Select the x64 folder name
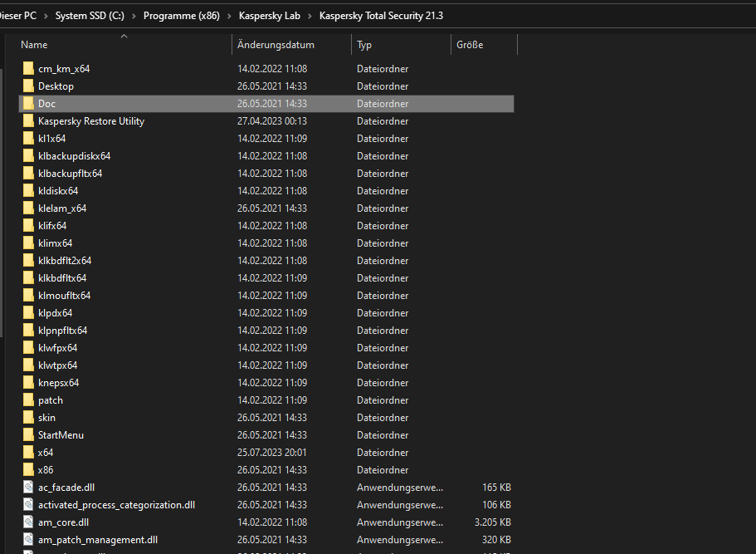Viewport: 756px width, 554px height. coord(46,452)
